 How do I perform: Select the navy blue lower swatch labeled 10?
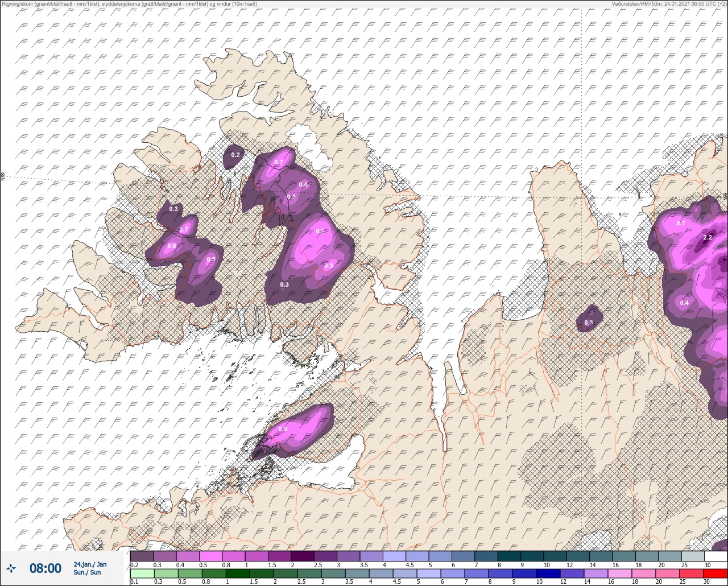click(548, 573)
